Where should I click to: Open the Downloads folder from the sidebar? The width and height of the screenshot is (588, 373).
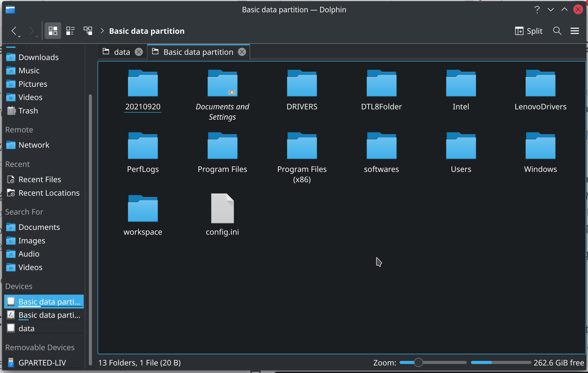38,57
